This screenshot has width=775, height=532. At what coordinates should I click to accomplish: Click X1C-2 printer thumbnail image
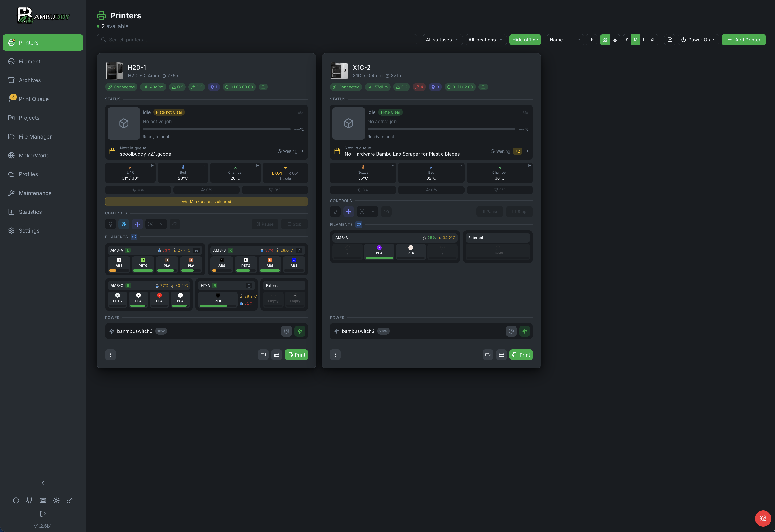click(x=339, y=71)
